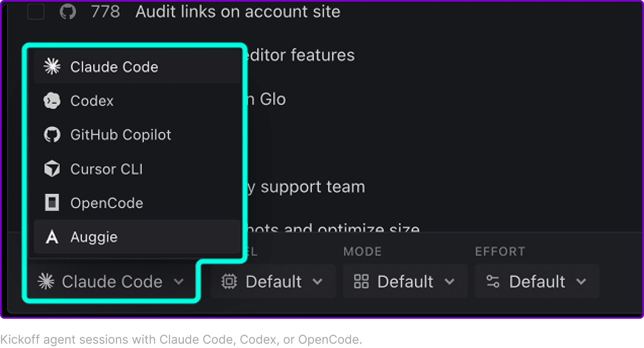Click the Codex terminal cloud icon
644x348 pixels.
tap(52, 101)
